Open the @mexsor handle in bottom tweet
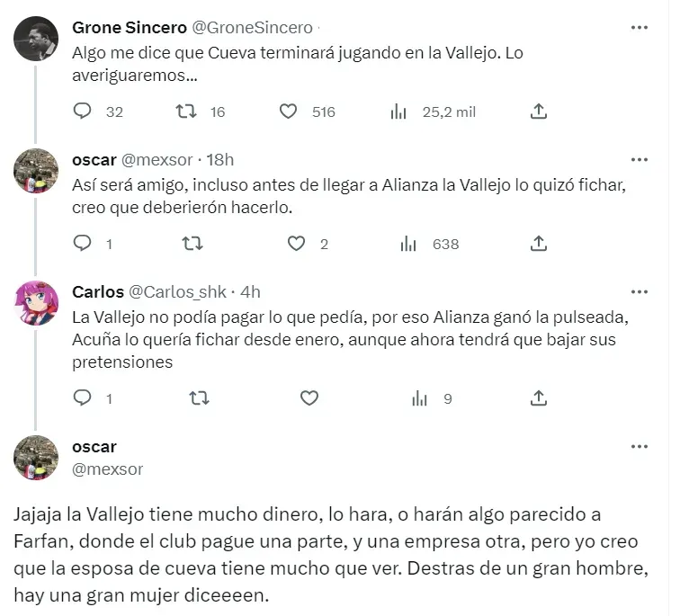The image size is (680, 616). (107, 469)
